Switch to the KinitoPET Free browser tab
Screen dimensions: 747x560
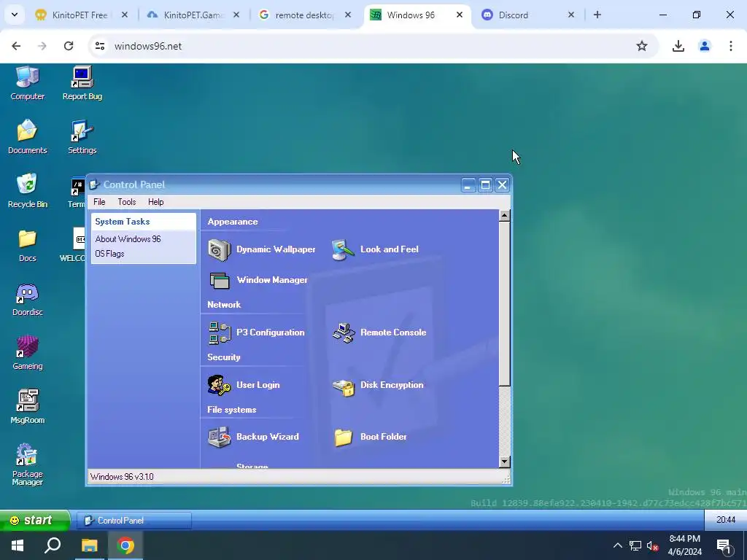[x=79, y=15]
